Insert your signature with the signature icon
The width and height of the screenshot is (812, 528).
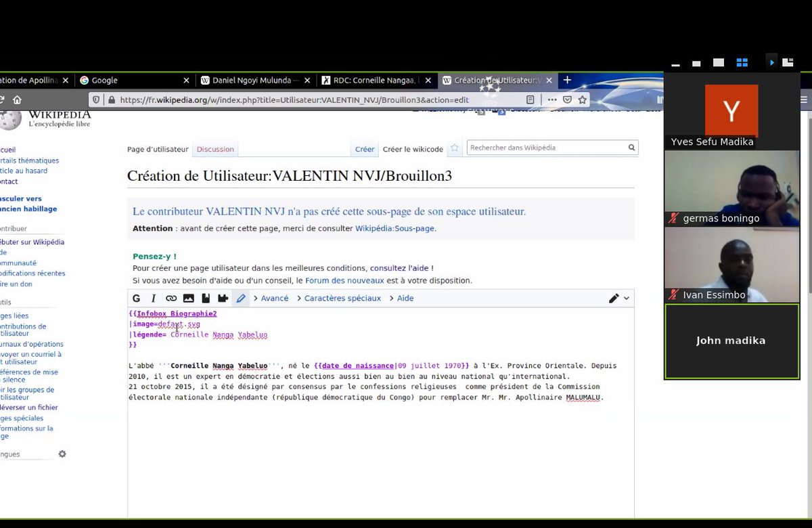[x=223, y=298]
